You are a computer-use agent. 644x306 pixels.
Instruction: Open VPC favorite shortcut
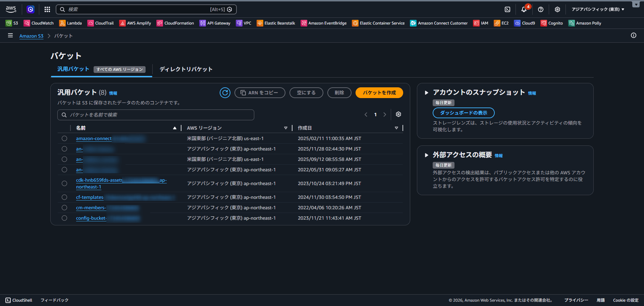244,23
